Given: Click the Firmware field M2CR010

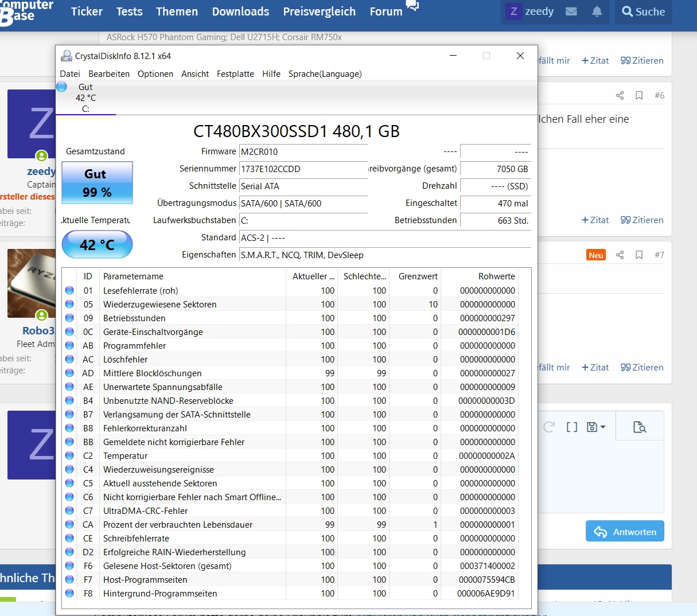Looking at the screenshot, I should (303, 152).
